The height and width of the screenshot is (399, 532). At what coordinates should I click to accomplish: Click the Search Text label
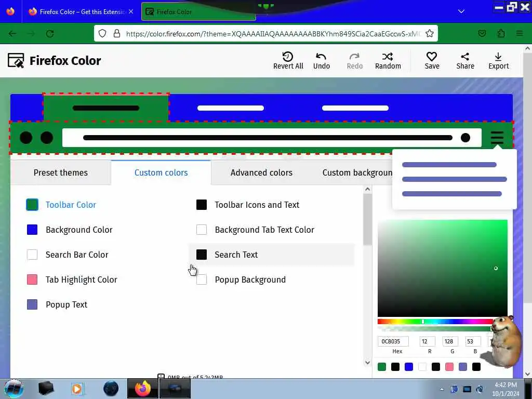pyautogui.click(x=236, y=255)
